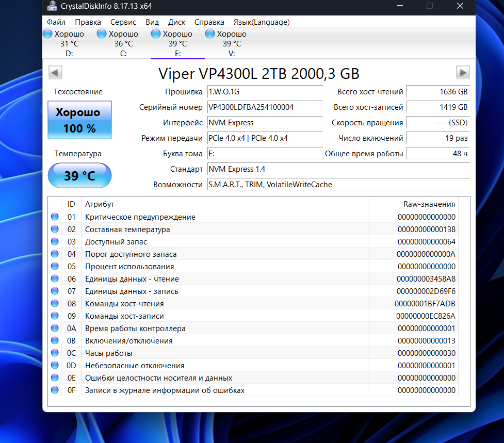
Task: Open the Файл menu
Action: click(56, 22)
